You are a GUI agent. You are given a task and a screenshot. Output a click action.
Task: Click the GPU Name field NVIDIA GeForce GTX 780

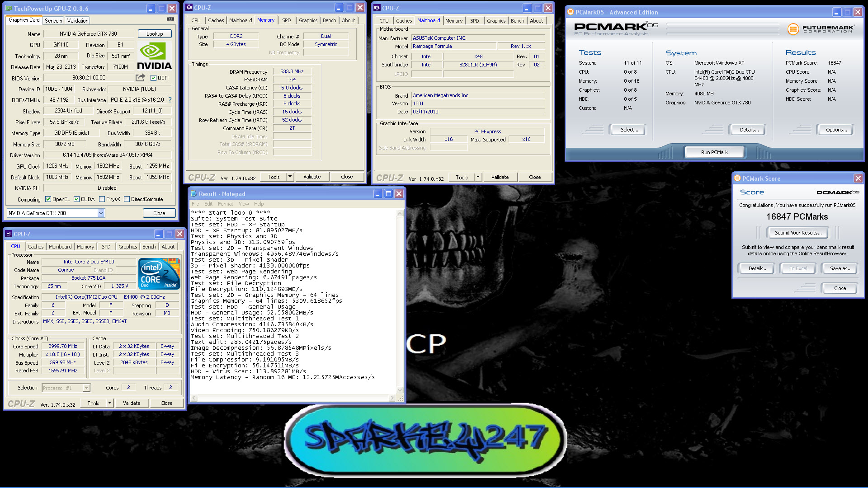(88, 34)
